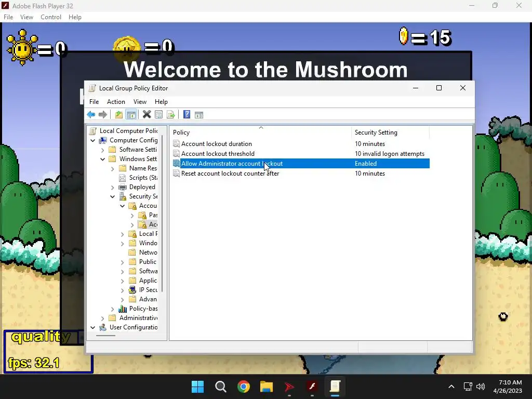Expand the Policy-based QoS node
The height and width of the screenshot is (399, 532).
pyautogui.click(x=112, y=309)
